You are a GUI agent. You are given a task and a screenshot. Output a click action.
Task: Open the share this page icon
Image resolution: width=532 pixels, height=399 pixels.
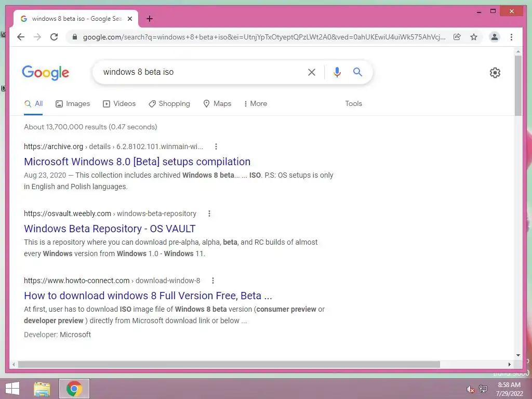[457, 37]
